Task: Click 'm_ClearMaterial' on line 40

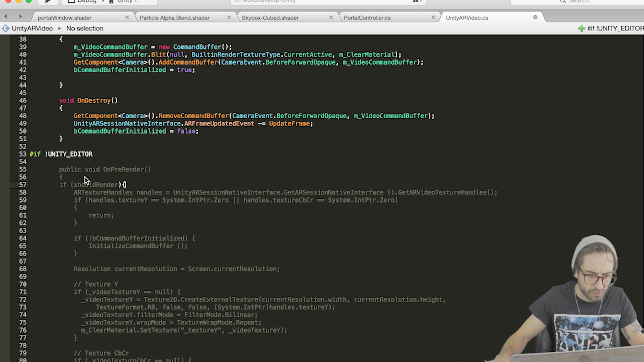Action: (366, 55)
